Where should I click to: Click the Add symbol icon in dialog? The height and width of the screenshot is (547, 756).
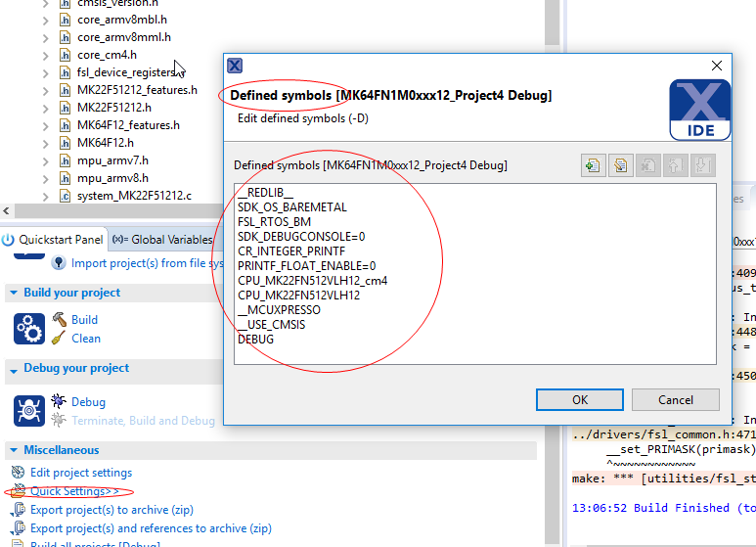click(x=593, y=165)
